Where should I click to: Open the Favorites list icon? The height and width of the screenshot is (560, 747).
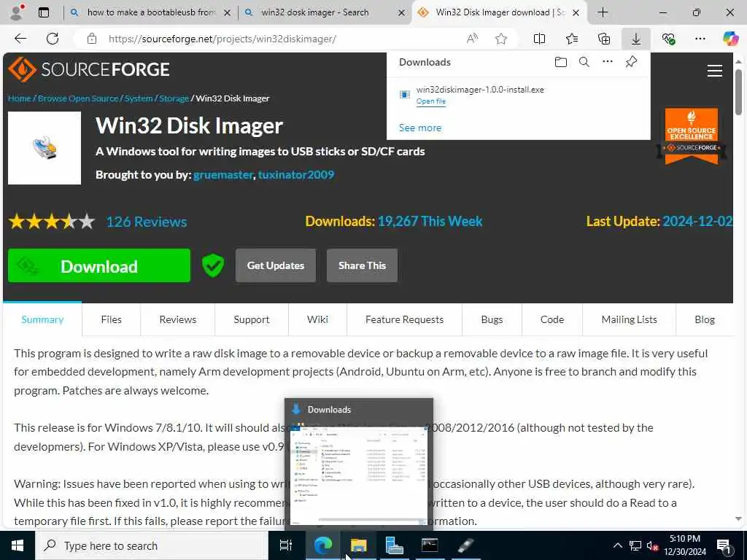click(572, 39)
